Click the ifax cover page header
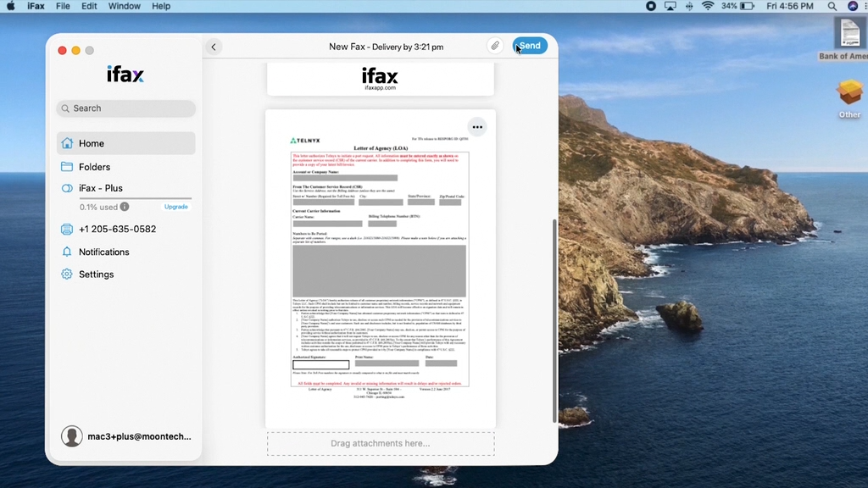 tap(381, 79)
